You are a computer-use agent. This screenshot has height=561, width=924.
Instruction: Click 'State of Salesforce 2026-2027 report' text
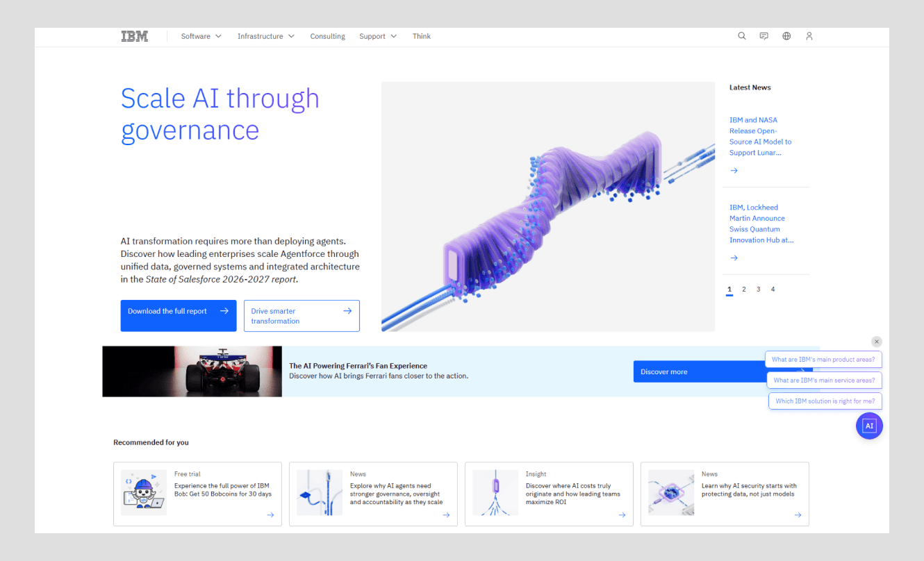click(221, 279)
